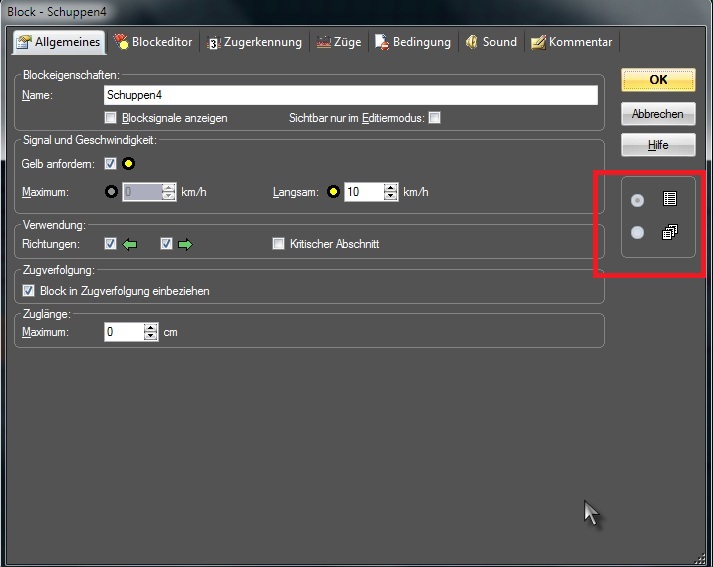
Task: Click the yellow signal icon next to Langsam
Action: coord(333,191)
